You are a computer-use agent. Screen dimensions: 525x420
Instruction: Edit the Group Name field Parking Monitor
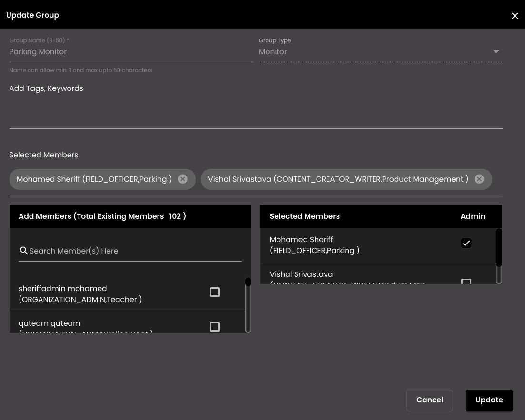click(131, 51)
